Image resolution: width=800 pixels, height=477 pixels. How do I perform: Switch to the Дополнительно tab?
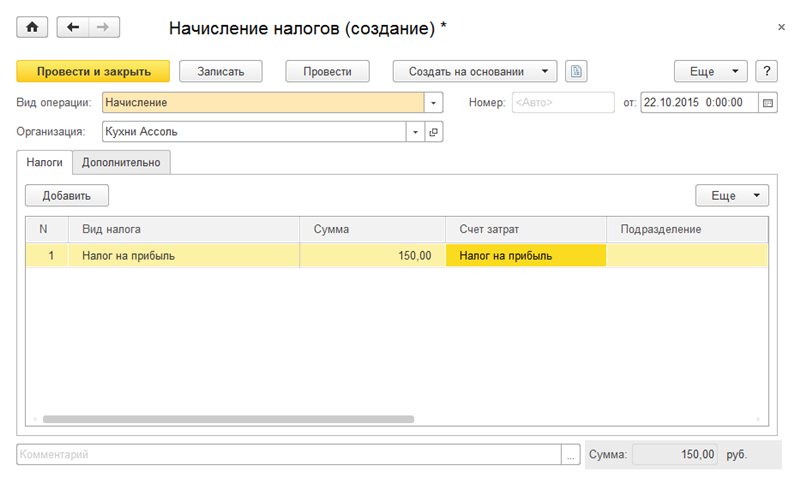click(122, 161)
